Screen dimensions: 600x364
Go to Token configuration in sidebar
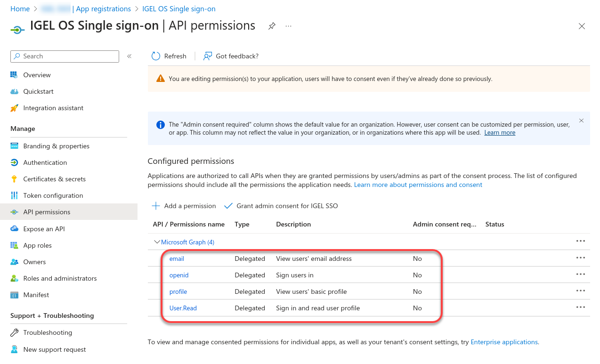[53, 195]
